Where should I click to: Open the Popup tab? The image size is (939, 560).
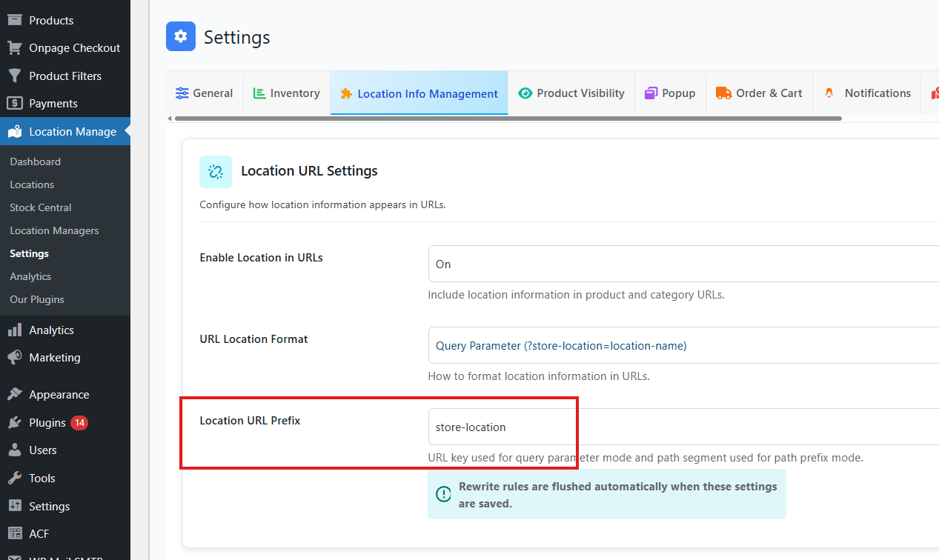pos(670,93)
